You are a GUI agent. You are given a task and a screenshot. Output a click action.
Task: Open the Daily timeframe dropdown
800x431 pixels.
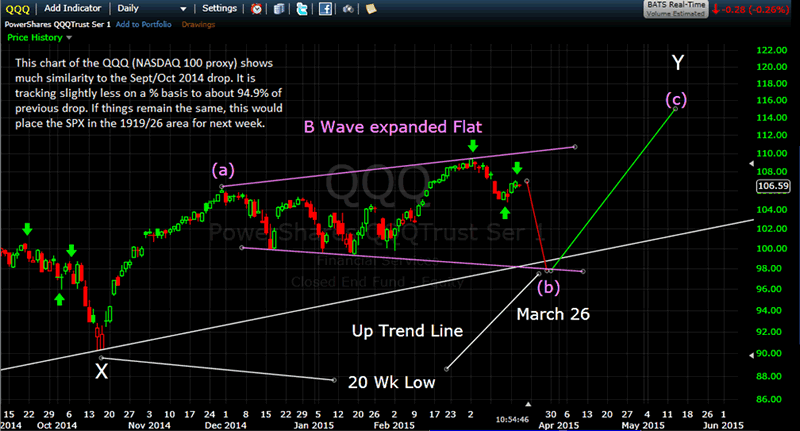click(152, 9)
